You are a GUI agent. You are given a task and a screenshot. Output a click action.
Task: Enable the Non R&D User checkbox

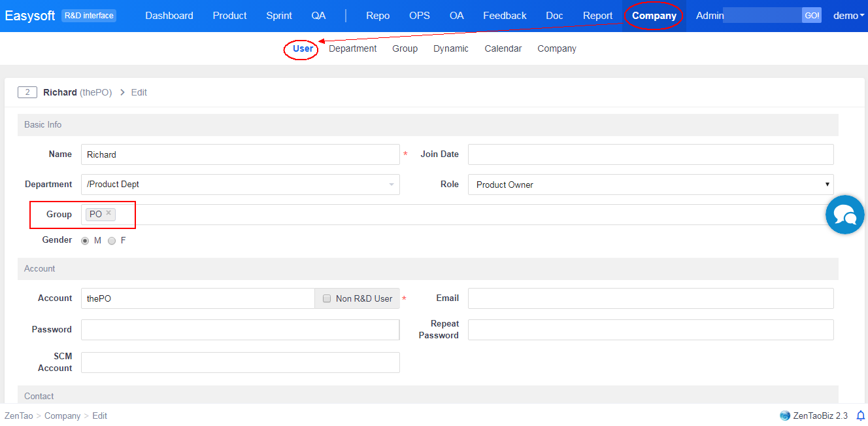pos(327,298)
